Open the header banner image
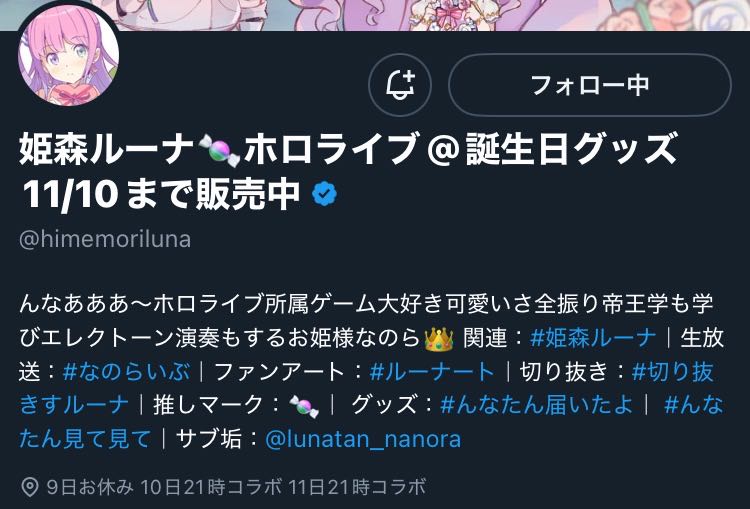This screenshot has height=509, width=750. 375,15
